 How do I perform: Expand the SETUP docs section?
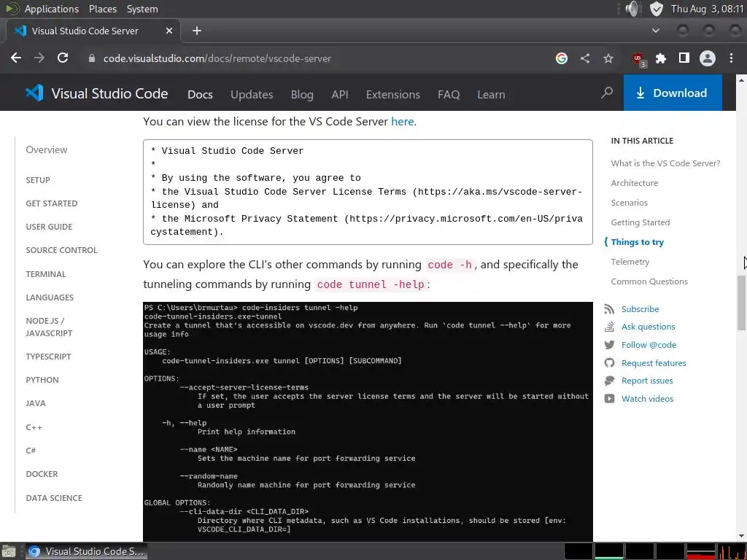point(38,180)
